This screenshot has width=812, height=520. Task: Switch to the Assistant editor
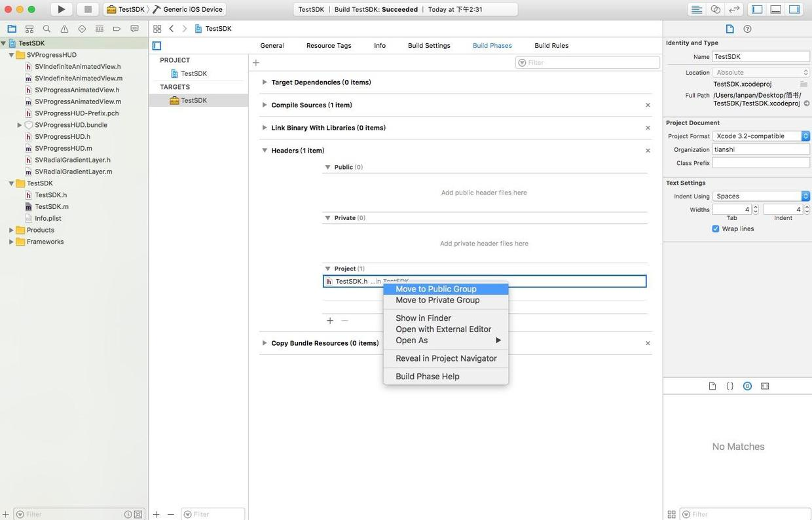[716, 9]
